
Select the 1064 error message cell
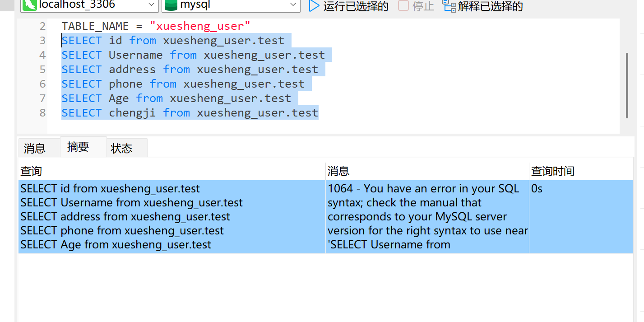(x=426, y=216)
